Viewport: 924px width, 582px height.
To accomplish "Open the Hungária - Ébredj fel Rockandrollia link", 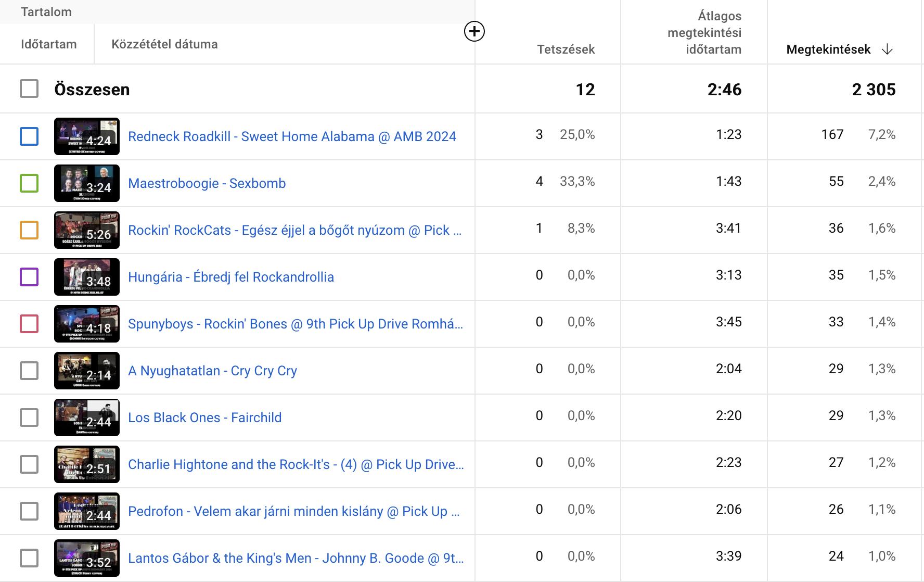I will [x=230, y=277].
